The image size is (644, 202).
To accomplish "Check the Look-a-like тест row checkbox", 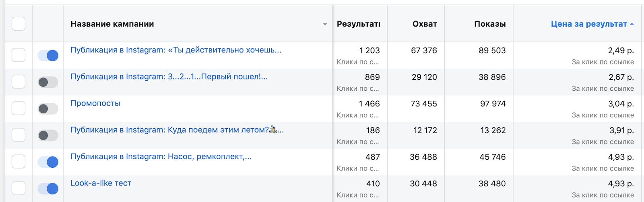I will coord(19,188).
